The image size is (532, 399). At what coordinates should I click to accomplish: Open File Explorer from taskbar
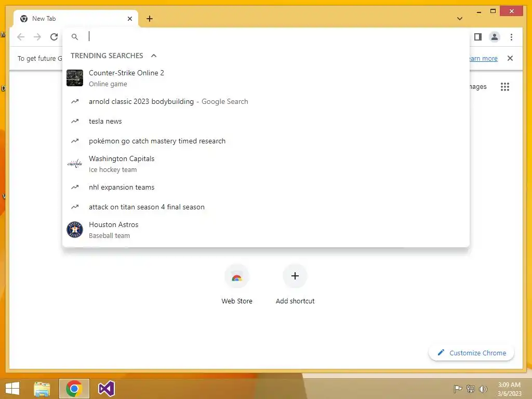point(42,389)
